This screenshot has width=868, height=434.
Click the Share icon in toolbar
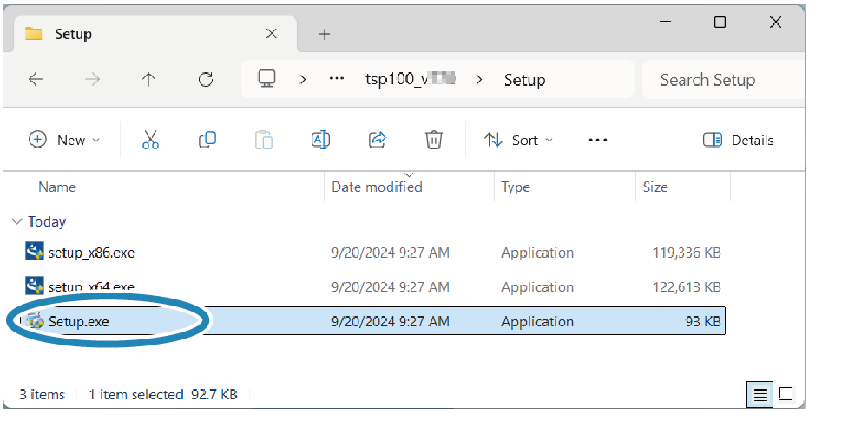[x=378, y=140]
